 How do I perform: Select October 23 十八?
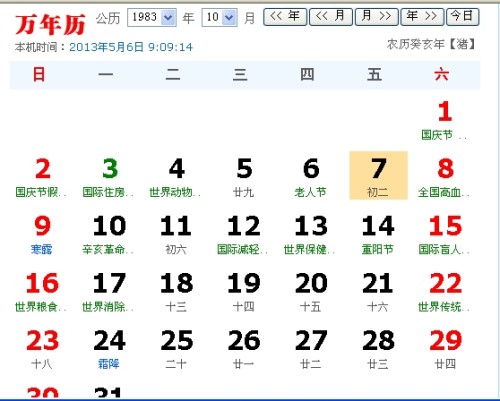[x=42, y=350]
